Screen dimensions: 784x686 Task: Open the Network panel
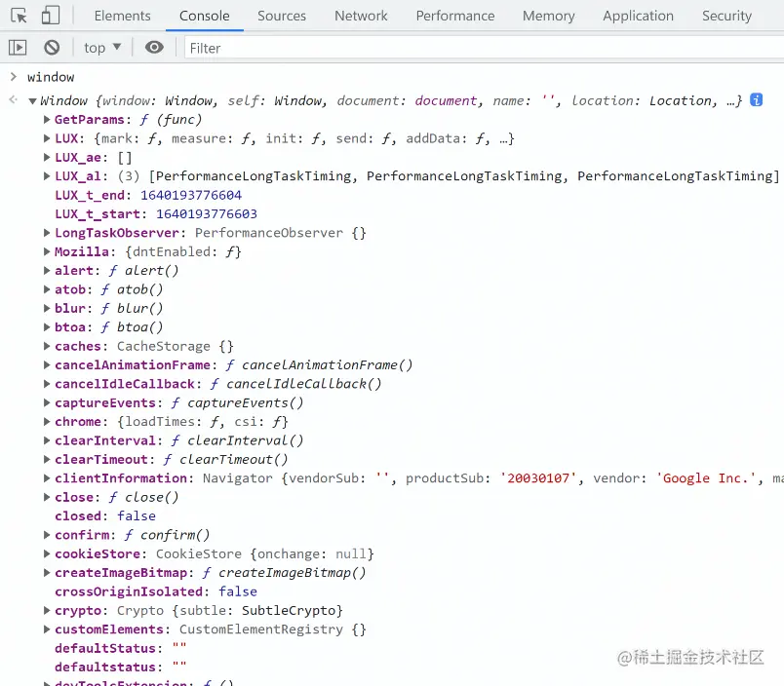[x=361, y=16]
